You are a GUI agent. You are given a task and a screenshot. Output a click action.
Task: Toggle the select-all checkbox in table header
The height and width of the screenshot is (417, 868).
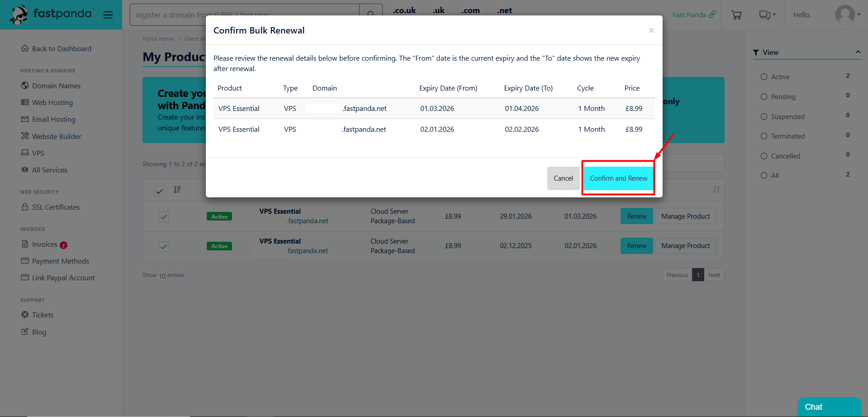(x=159, y=191)
